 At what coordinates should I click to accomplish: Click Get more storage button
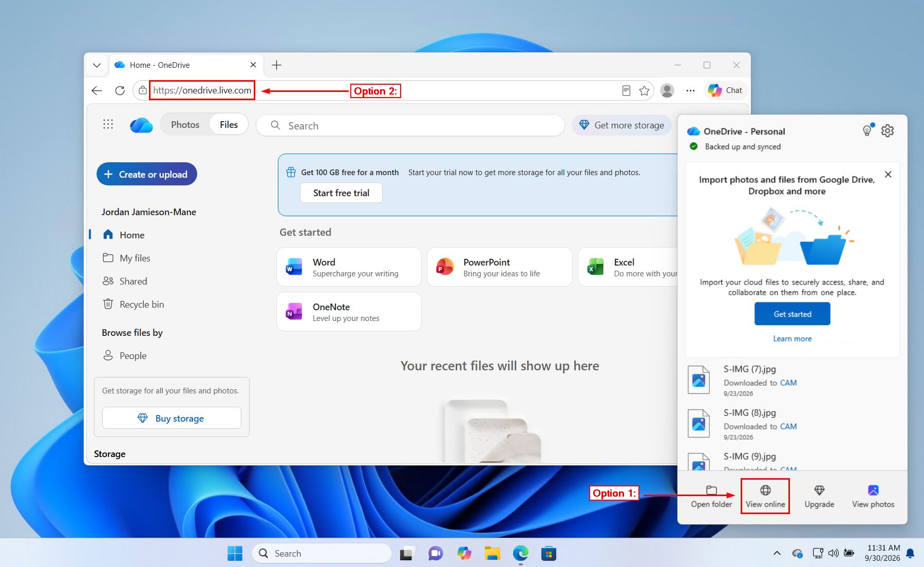point(622,125)
